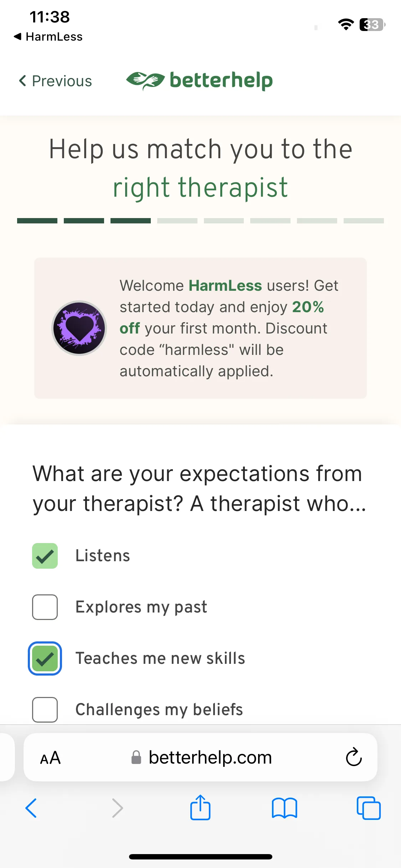Tap the Explores my past label text
This screenshot has width=401, height=868.
pyautogui.click(x=141, y=607)
